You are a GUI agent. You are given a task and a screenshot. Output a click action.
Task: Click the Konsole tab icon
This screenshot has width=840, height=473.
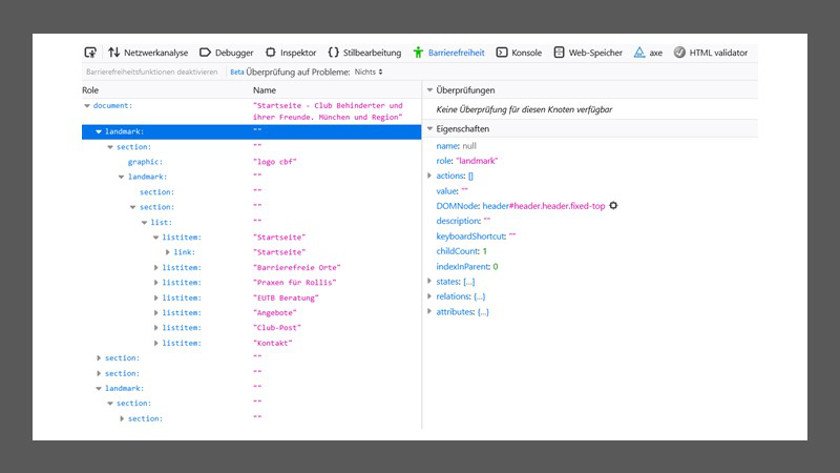(501, 52)
